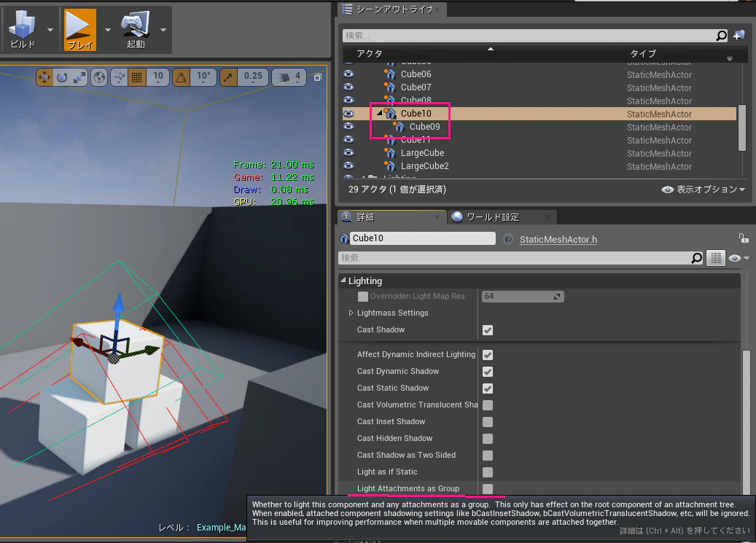This screenshot has height=543, width=756.
Task: Select the rotate transform gizmo tool
Action: [62, 77]
